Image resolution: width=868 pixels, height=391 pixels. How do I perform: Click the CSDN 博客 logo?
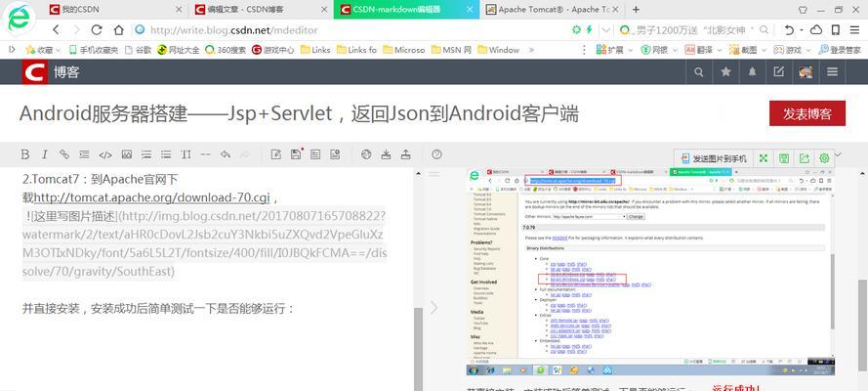click(x=51, y=72)
